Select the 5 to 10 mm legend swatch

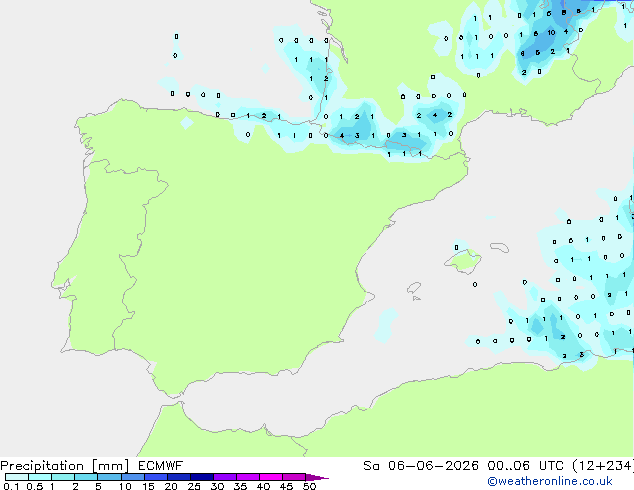click(109, 477)
